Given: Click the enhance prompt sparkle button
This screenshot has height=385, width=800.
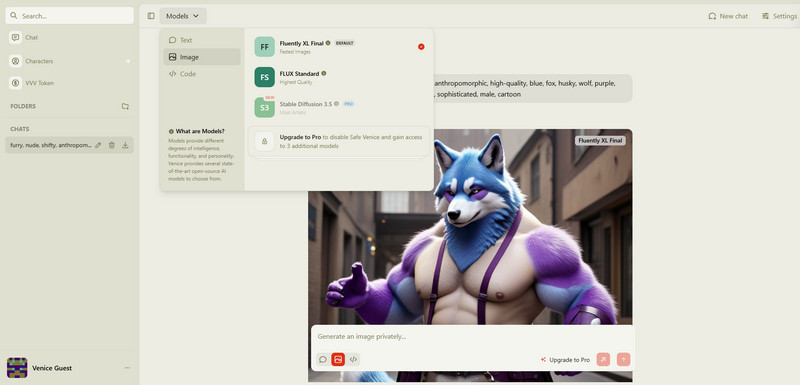Looking at the screenshot, I should pos(603,359).
